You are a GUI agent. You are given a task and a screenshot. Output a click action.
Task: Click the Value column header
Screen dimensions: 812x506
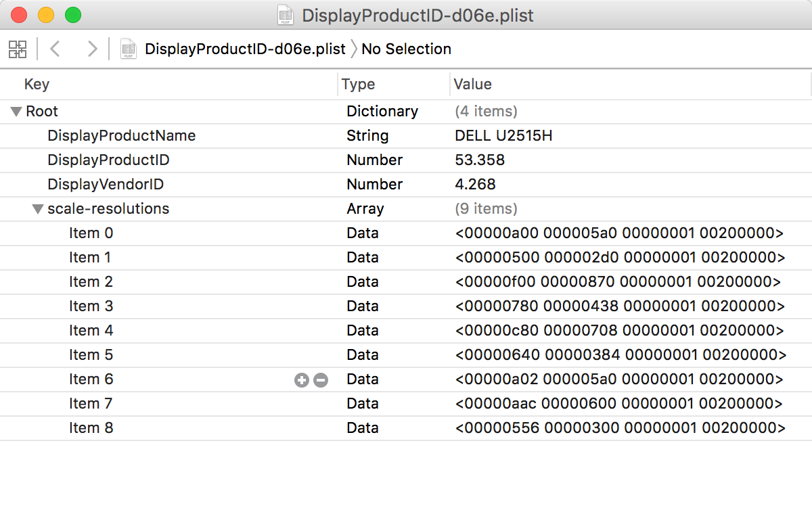(x=472, y=85)
